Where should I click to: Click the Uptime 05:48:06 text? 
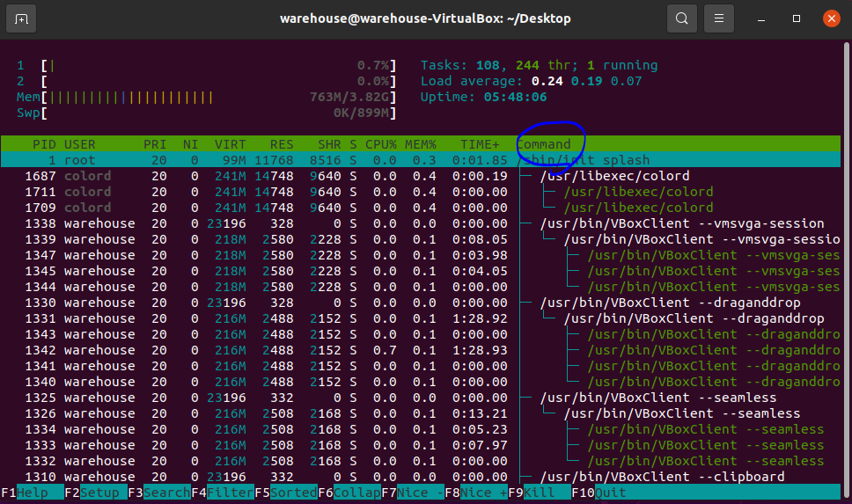(483, 98)
